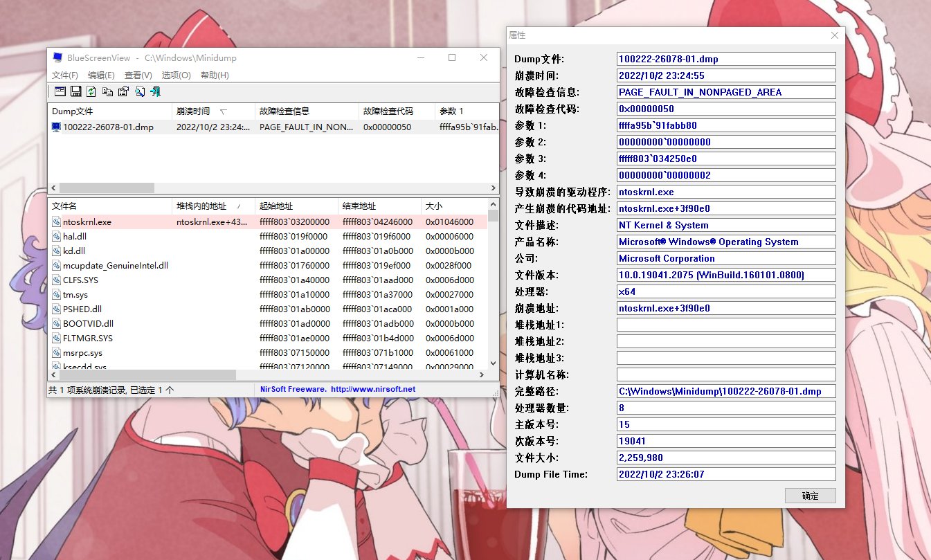Screen dimensions: 931x560
Task: Click the upper pane scroll right arrow
Action: tap(493, 188)
